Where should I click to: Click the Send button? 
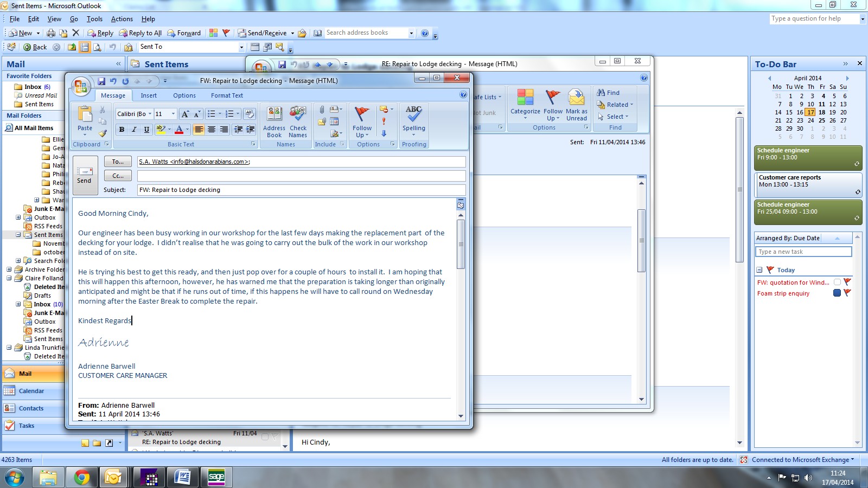(85, 176)
